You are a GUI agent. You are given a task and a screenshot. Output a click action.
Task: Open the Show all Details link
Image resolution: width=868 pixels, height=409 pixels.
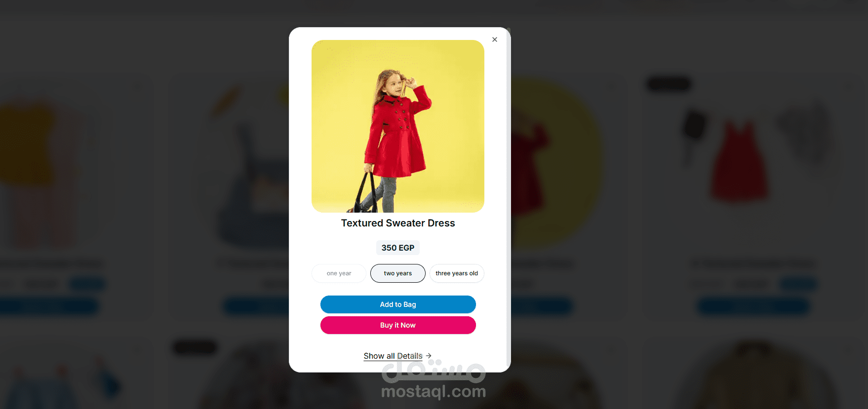393,356
